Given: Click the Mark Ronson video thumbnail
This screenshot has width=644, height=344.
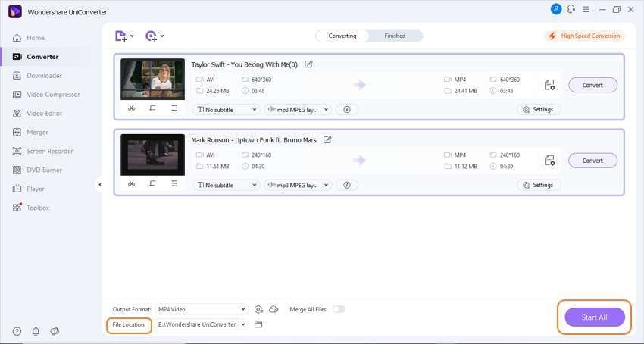Looking at the screenshot, I should (x=152, y=155).
